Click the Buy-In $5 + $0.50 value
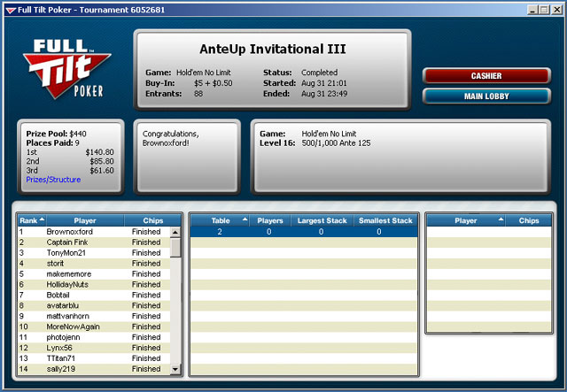Viewport: 567px width, 392px height. click(x=213, y=83)
